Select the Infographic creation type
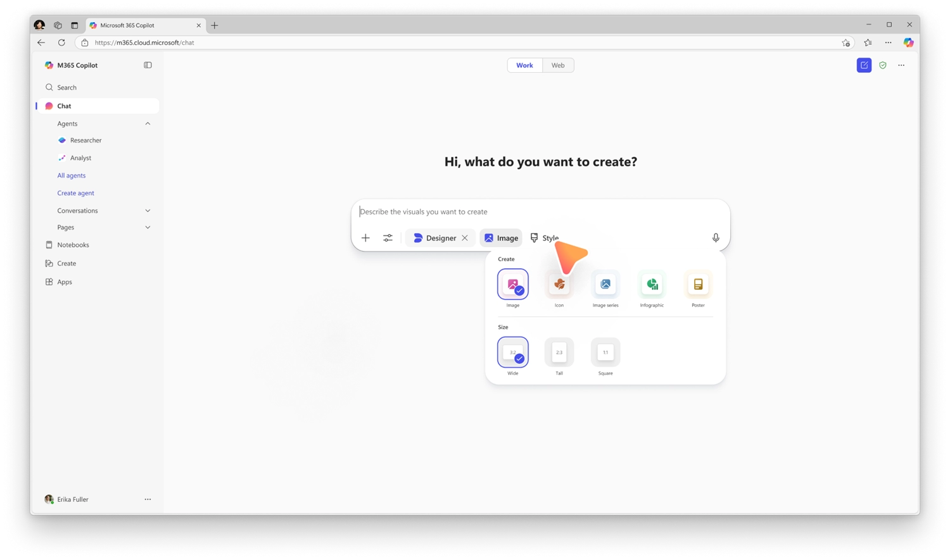The image size is (950, 560). 652,284
